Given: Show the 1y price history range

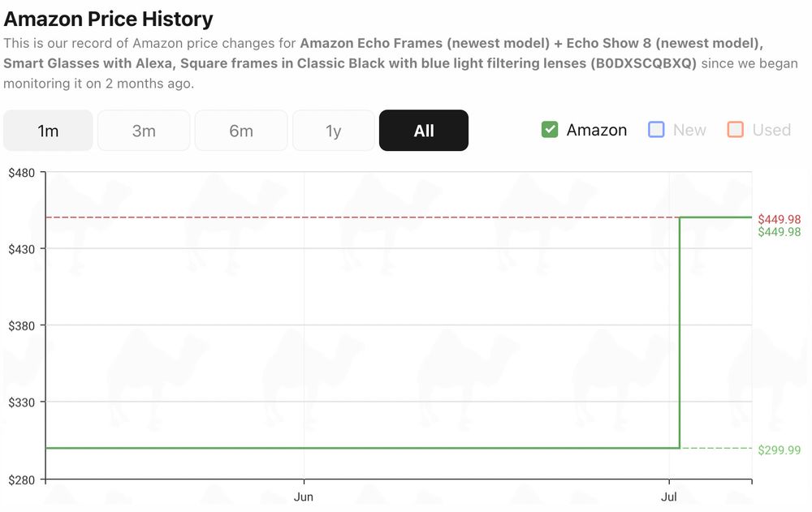Looking at the screenshot, I should tap(333, 131).
